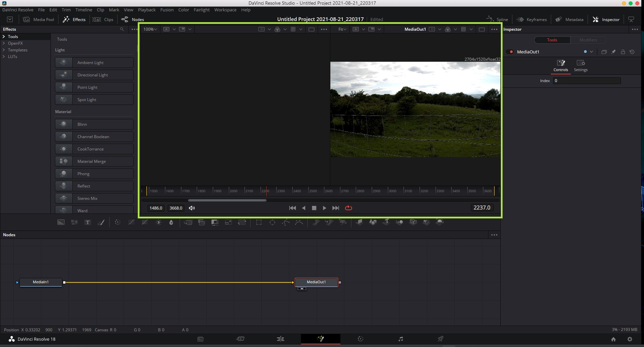Viewport: 644px width, 347px height.
Task: Expand the OpenFX category
Action: coord(4,43)
